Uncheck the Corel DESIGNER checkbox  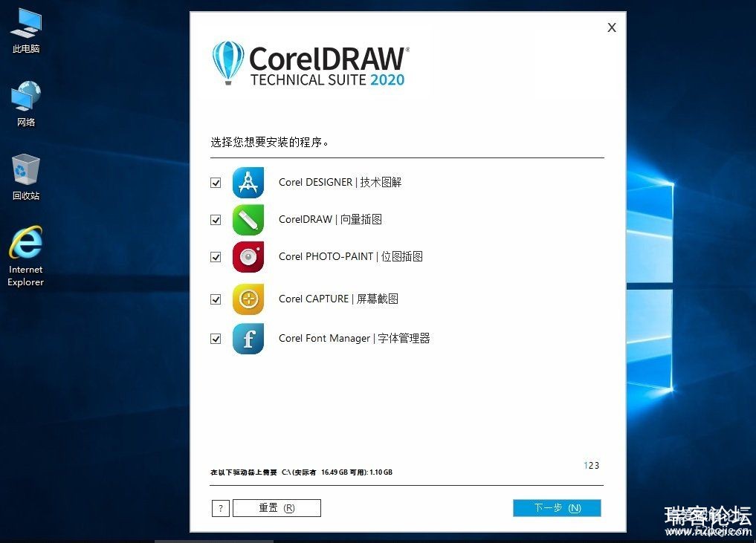coord(216,183)
